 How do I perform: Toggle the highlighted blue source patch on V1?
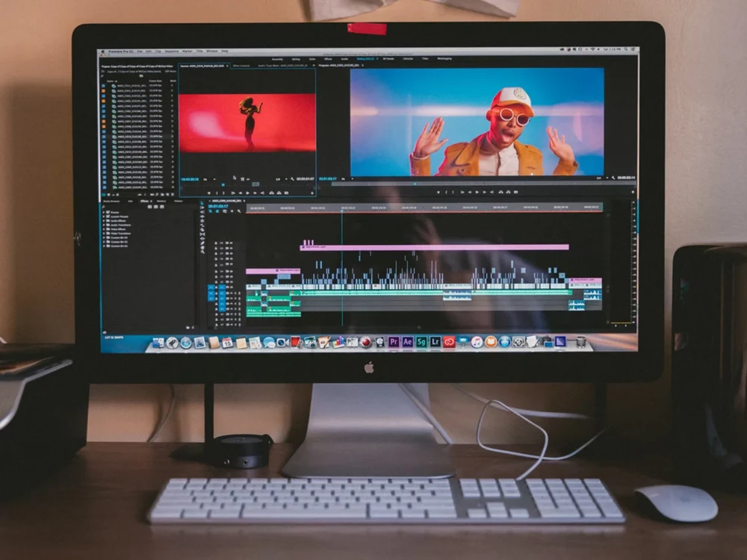[x=211, y=287]
